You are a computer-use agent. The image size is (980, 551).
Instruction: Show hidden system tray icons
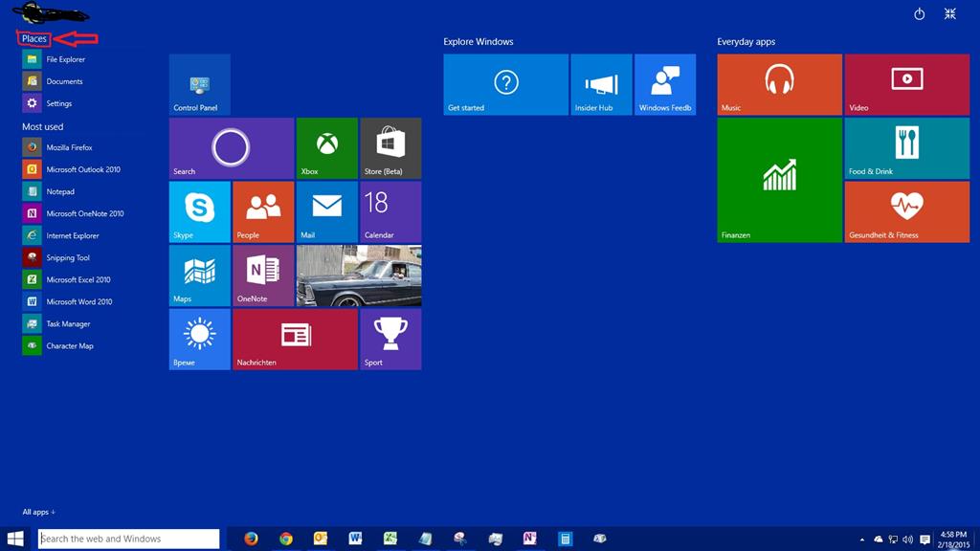pyautogui.click(x=862, y=540)
